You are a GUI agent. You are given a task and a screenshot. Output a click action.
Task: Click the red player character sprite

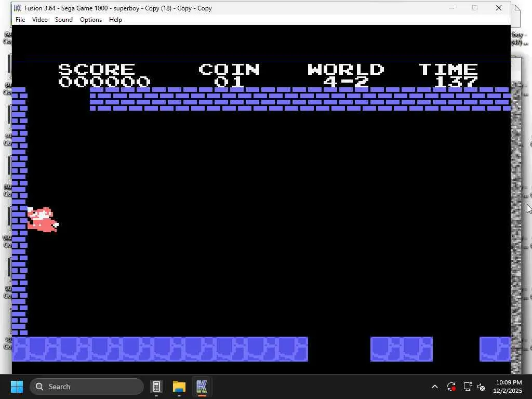tap(43, 220)
